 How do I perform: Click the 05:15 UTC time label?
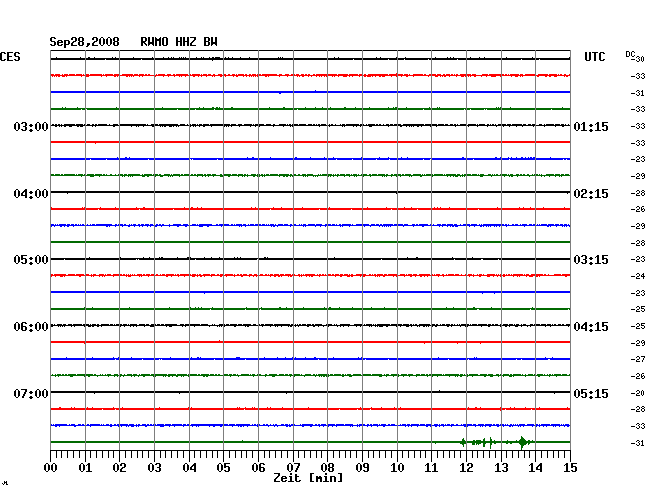point(591,393)
